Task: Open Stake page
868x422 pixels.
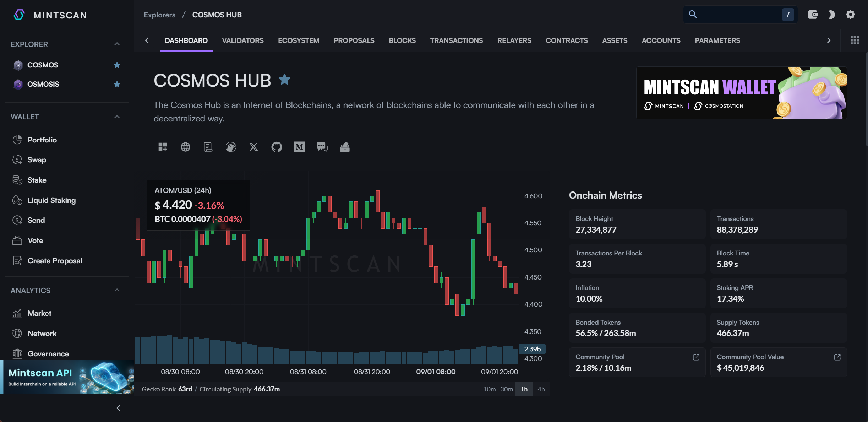Action: pos(37,180)
